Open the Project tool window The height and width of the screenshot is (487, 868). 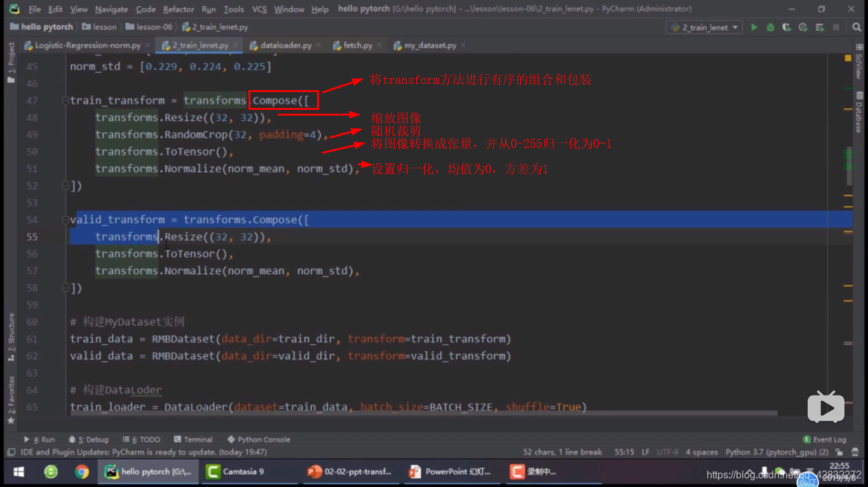pos(10,63)
